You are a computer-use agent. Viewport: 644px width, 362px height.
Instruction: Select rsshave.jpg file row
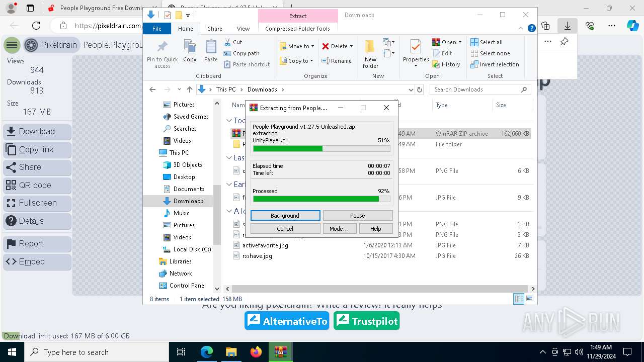[x=381, y=256]
